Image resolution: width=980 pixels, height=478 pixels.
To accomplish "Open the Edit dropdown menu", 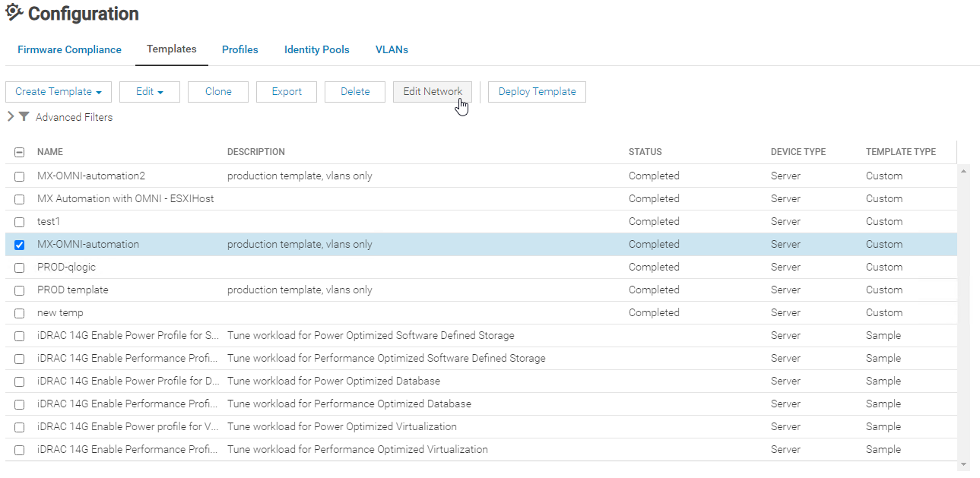I will pos(150,92).
